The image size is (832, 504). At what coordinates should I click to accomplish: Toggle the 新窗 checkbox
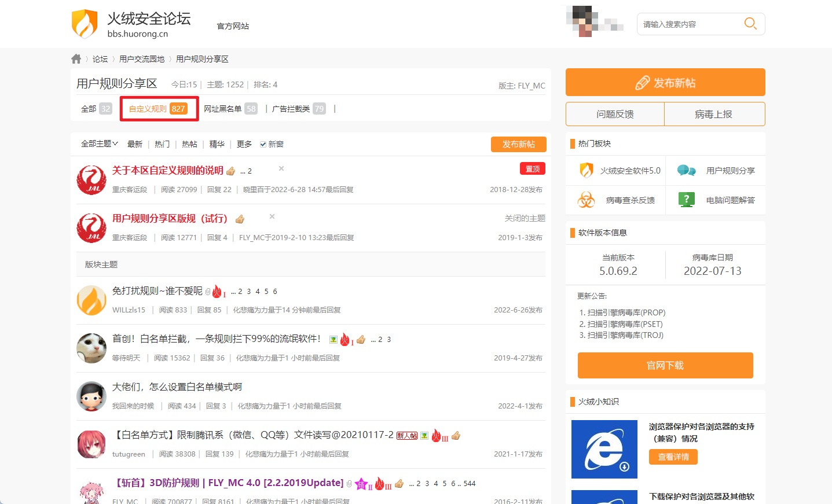[262, 144]
